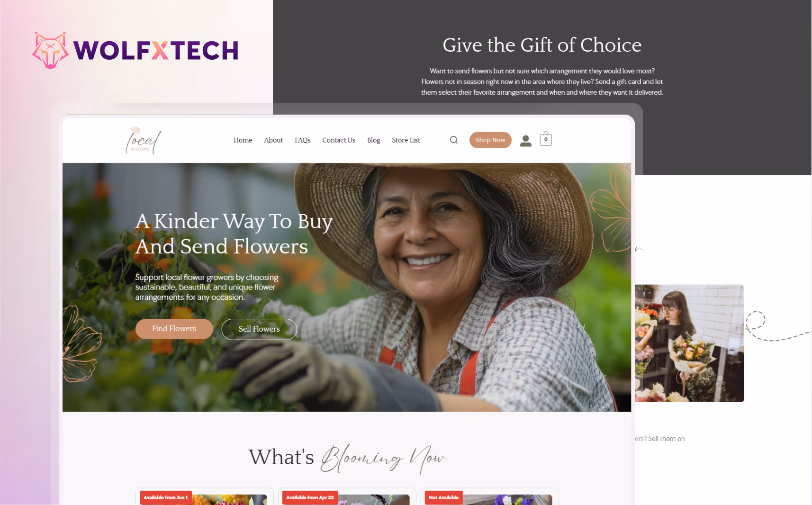Click 'A Kinder Way To Buy' headline

coord(234,221)
